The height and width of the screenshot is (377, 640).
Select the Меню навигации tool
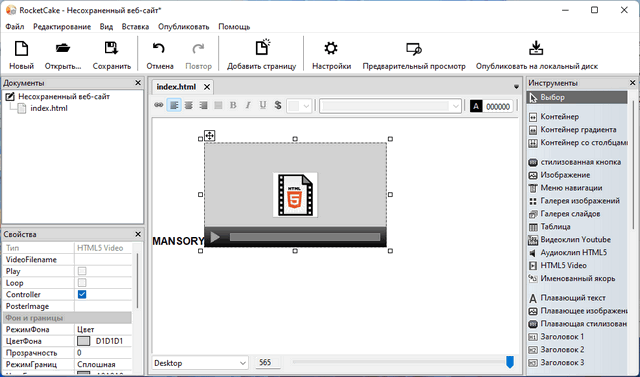[x=571, y=188]
